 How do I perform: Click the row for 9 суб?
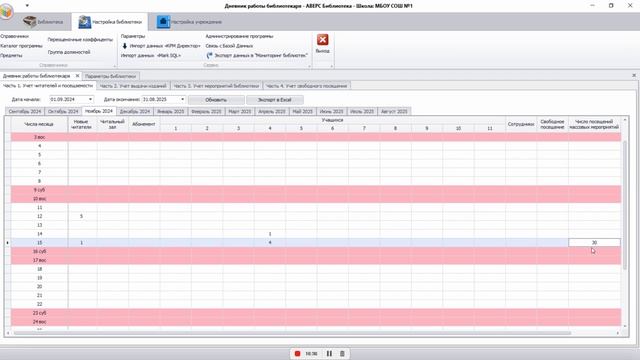tap(316, 190)
